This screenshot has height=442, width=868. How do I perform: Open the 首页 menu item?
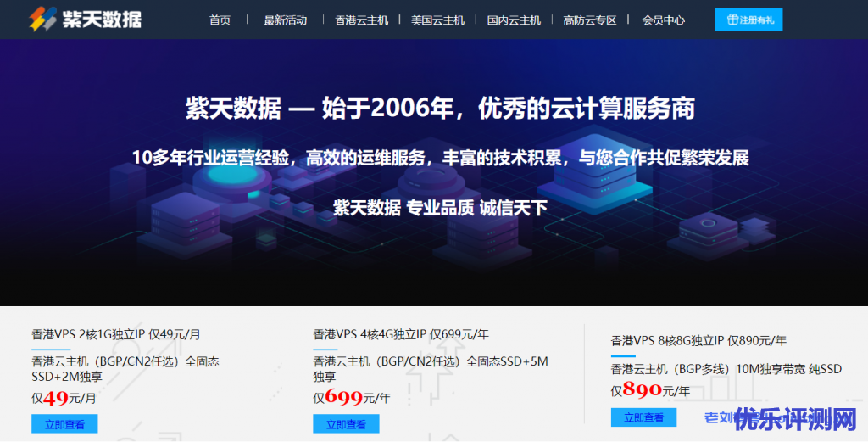[x=220, y=20]
